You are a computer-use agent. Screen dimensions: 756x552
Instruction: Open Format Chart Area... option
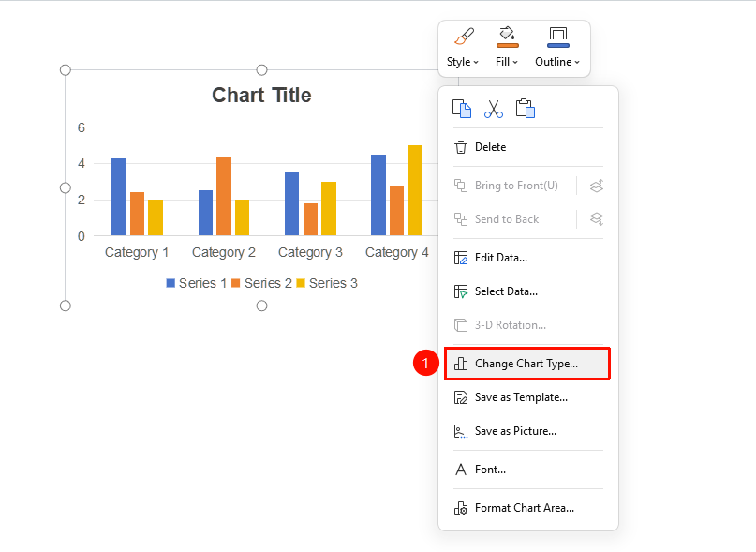[528, 508]
